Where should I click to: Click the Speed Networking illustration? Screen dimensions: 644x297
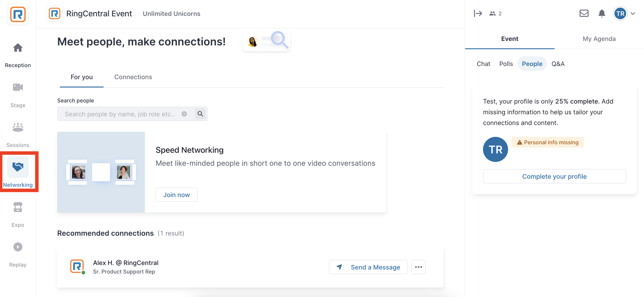pyautogui.click(x=101, y=172)
